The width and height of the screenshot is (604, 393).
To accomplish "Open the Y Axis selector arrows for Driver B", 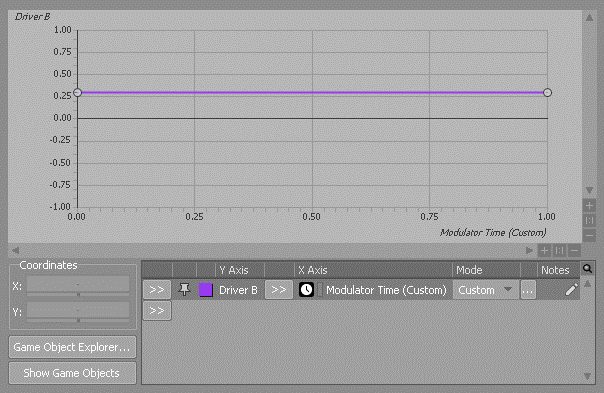I will pyautogui.click(x=157, y=290).
